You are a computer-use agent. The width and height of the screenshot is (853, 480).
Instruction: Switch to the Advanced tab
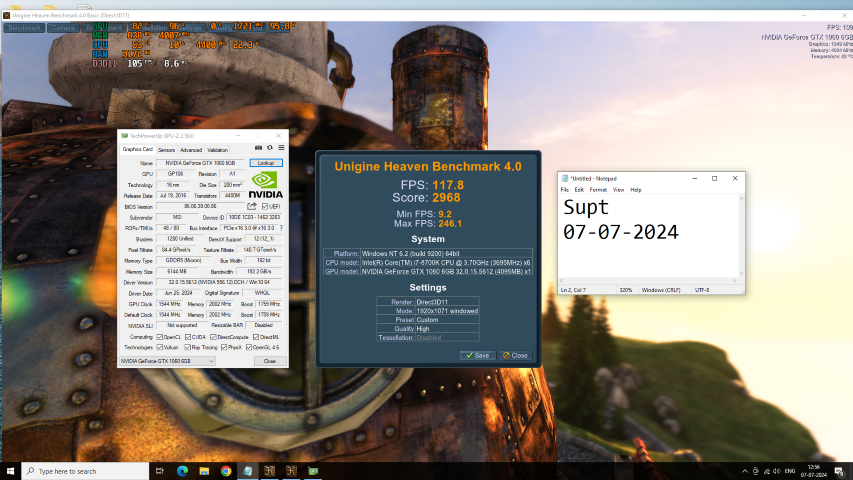click(x=191, y=150)
